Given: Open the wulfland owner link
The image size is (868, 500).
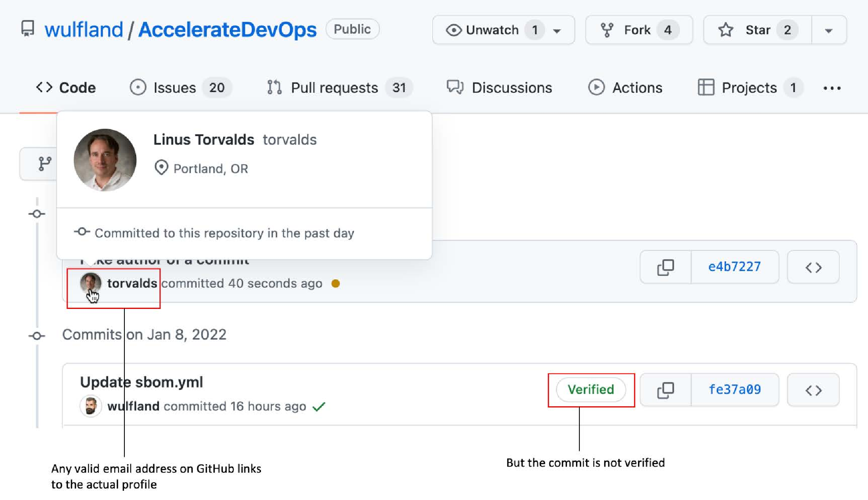Looking at the screenshot, I should (x=84, y=30).
